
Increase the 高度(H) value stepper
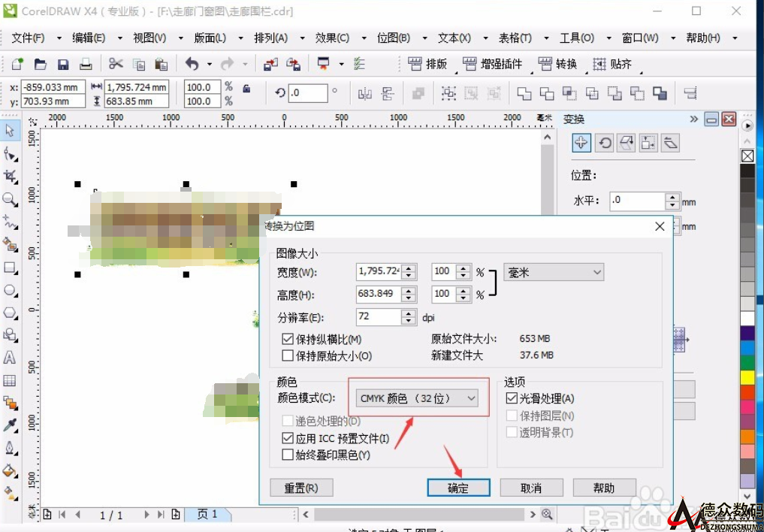[x=409, y=291]
